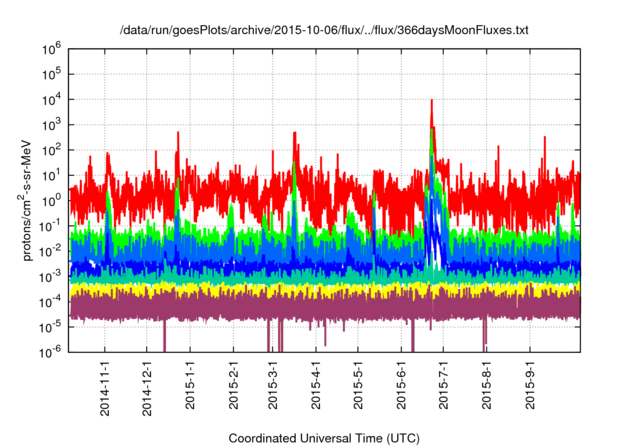Click the tallest red flux peak tip
The height and width of the screenshot is (448, 640).
(x=431, y=102)
